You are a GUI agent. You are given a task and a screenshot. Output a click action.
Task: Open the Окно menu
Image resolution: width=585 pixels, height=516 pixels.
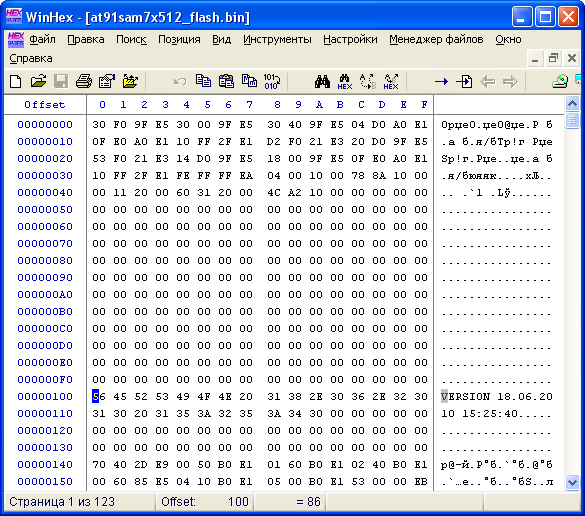click(x=508, y=39)
